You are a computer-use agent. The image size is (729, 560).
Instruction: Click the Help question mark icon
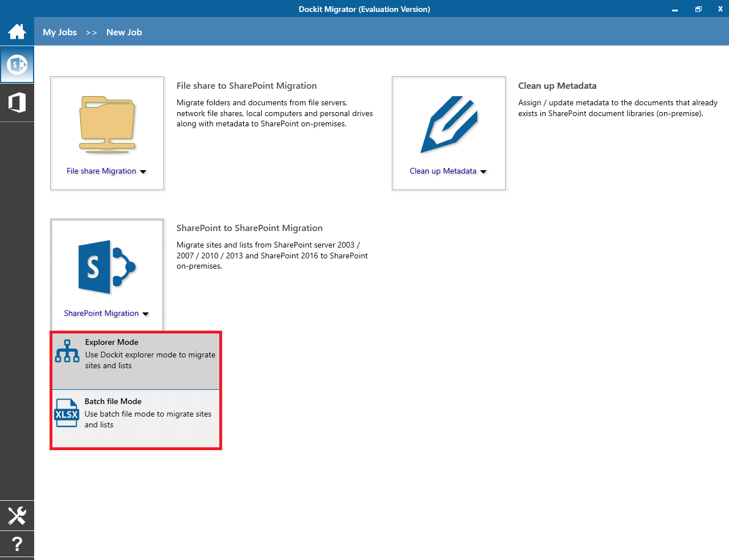coord(17,544)
